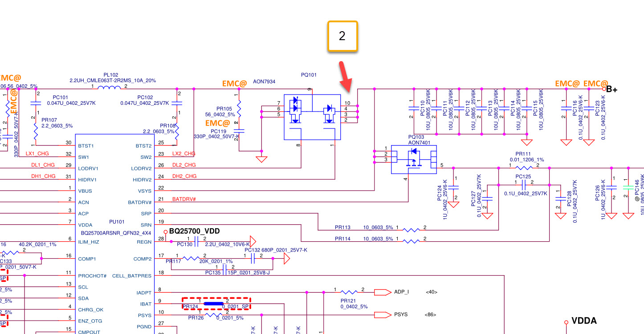
Task: Click the ADP_I port label
Action: point(402,293)
